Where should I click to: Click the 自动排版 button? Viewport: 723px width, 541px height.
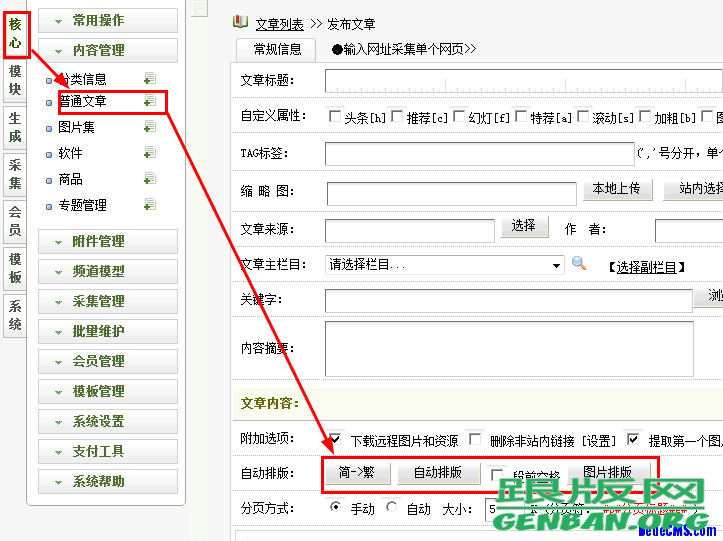pyautogui.click(x=438, y=473)
